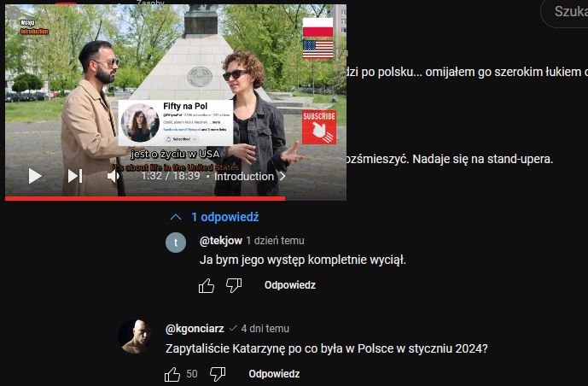The image size is (588, 386).
Task: Dislike the comment by @tekjow
Action: tap(234, 285)
